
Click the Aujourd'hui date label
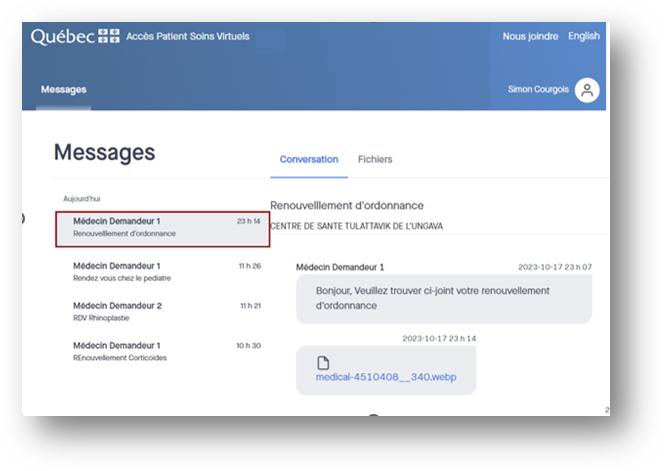pos(82,199)
